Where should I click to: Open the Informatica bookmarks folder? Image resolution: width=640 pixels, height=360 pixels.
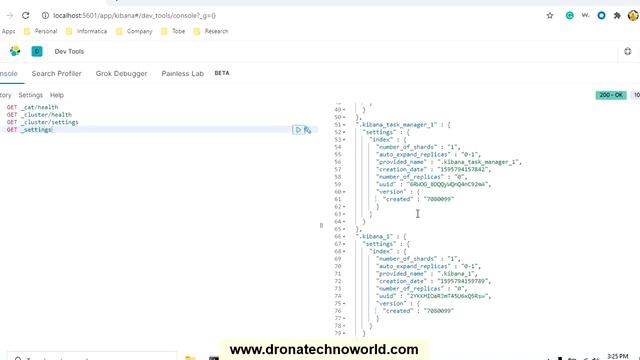(x=87, y=31)
